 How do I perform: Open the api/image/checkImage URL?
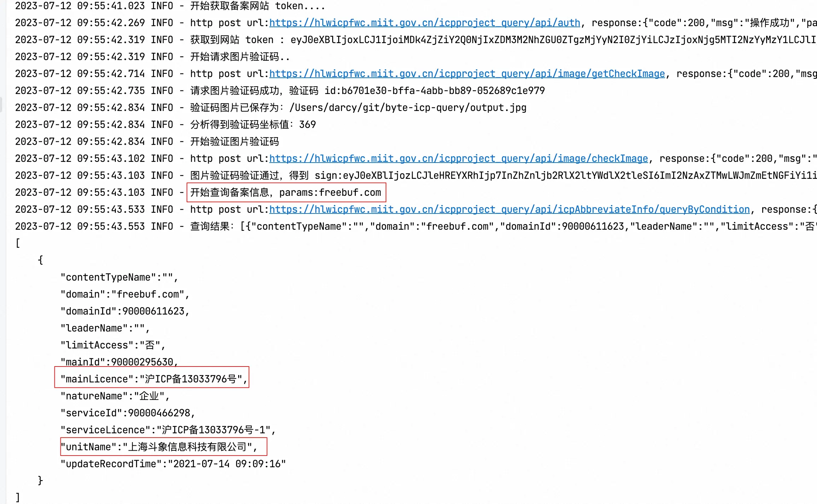coord(459,159)
